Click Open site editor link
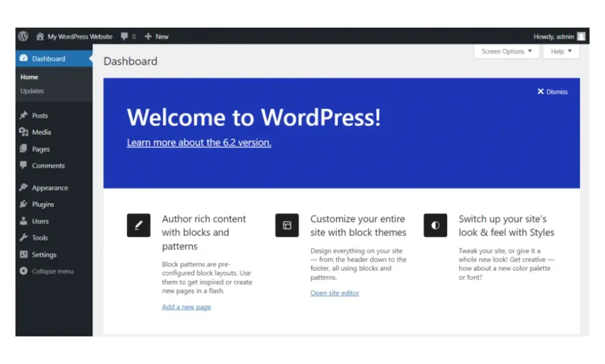This screenshot has width=605, height=364. (334, 293)
